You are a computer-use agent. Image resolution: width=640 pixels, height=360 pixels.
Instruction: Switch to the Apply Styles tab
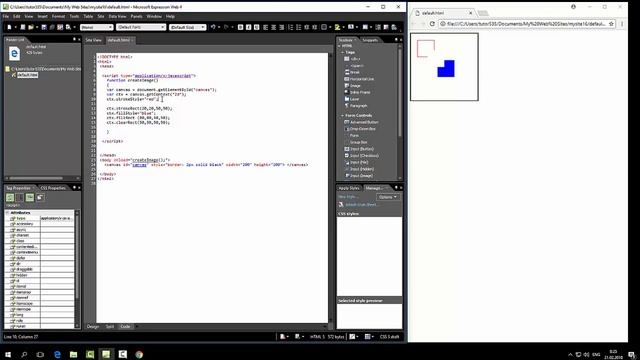tap(349, 188)
